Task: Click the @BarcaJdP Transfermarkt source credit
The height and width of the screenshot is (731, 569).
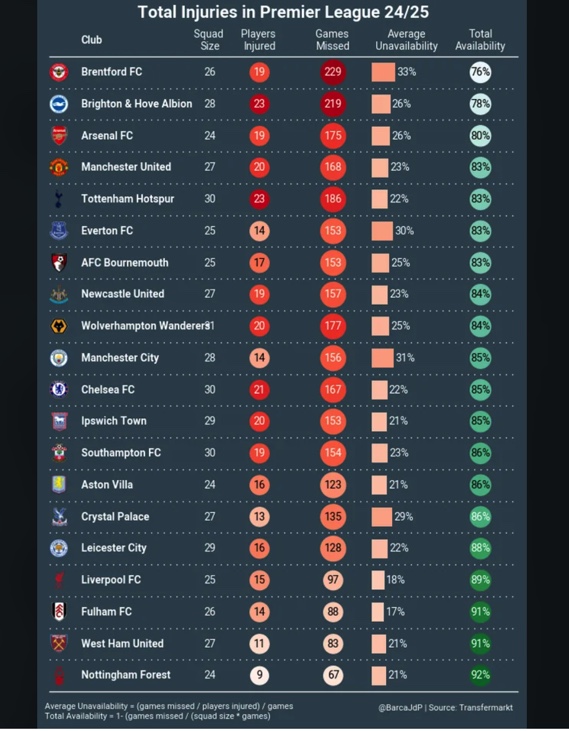Action: pos(446,707)
